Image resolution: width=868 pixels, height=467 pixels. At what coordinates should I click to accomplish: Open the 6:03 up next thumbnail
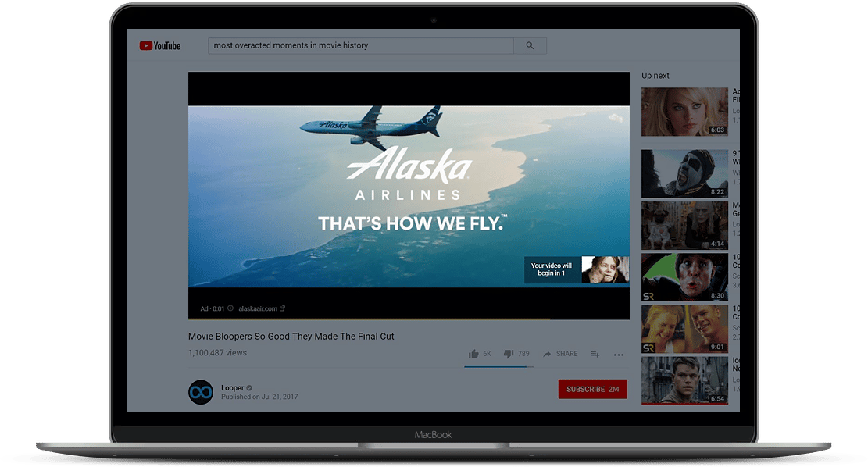tap(684, 112)
